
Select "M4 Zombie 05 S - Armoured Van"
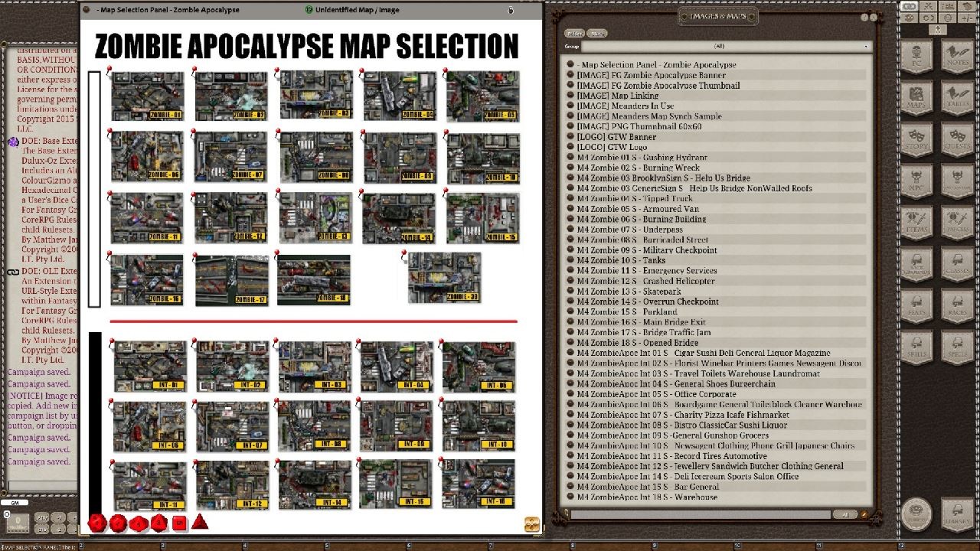[638, 209]
